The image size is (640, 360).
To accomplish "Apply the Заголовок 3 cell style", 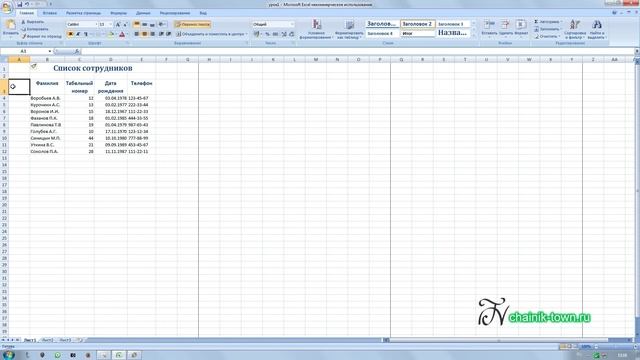I will [452, 24].
